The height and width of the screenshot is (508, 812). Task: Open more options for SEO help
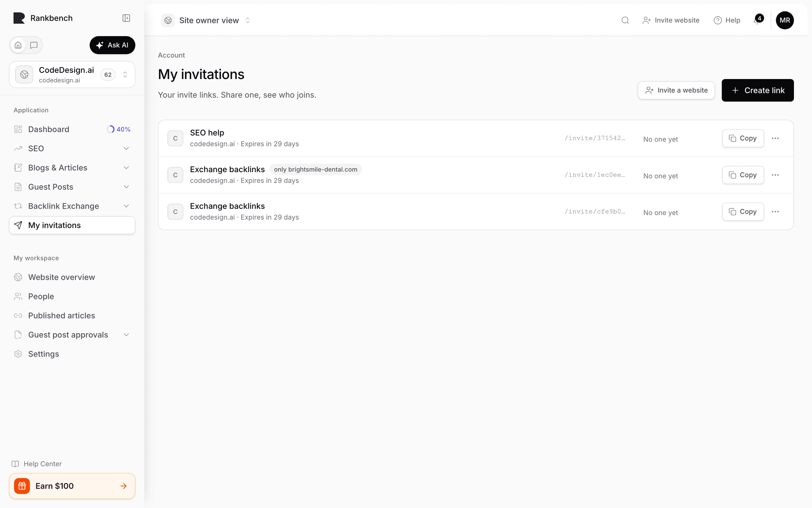pos(775,138)
